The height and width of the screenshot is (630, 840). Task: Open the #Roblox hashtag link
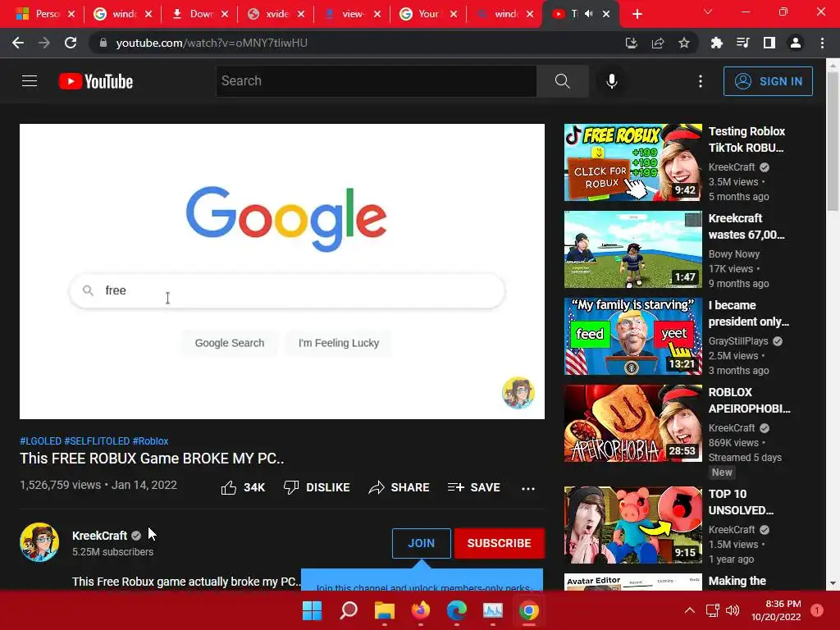[x=151, y=441]
